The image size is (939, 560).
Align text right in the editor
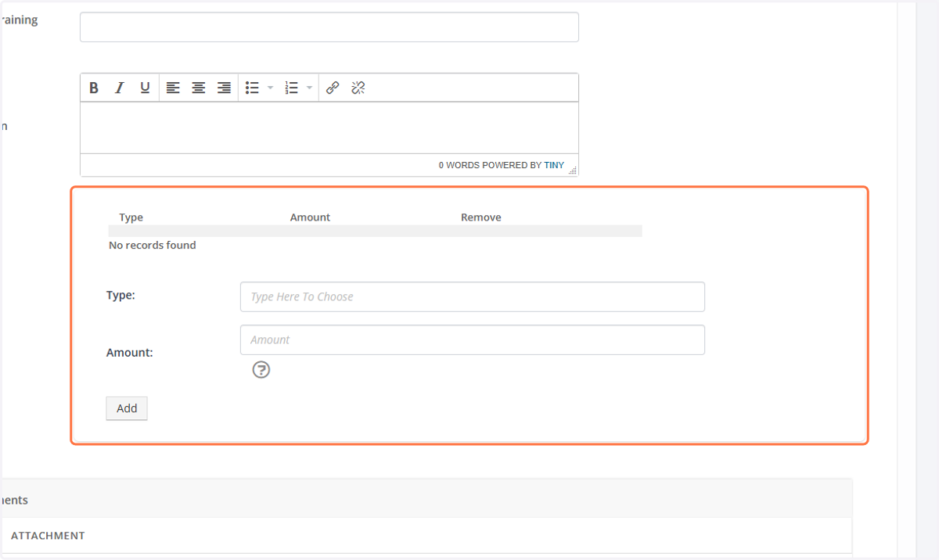224,88
